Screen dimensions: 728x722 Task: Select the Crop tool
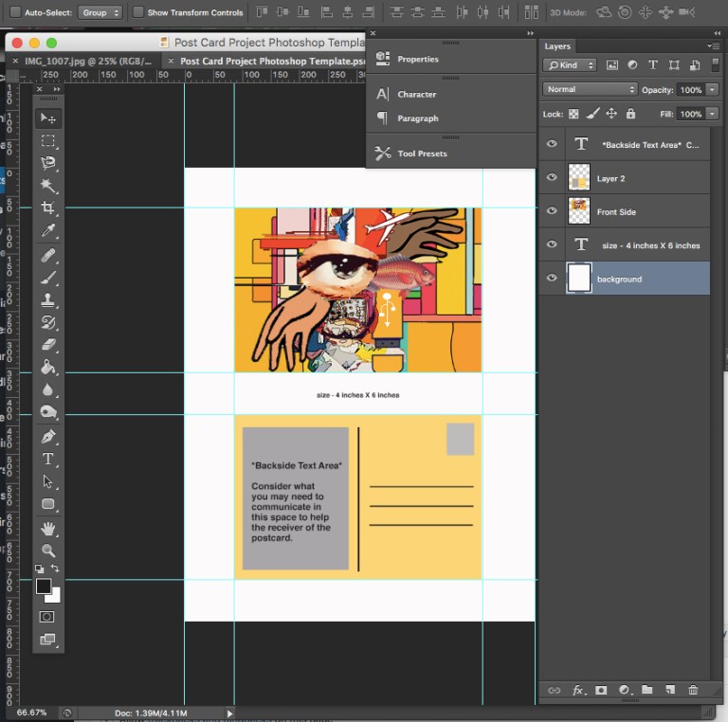tap(47, 207)
